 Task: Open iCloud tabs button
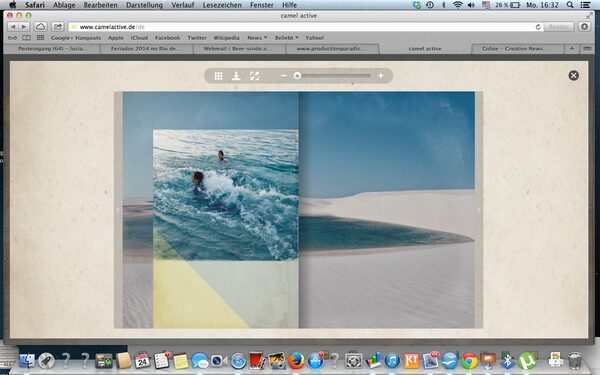tap(41, 27)
